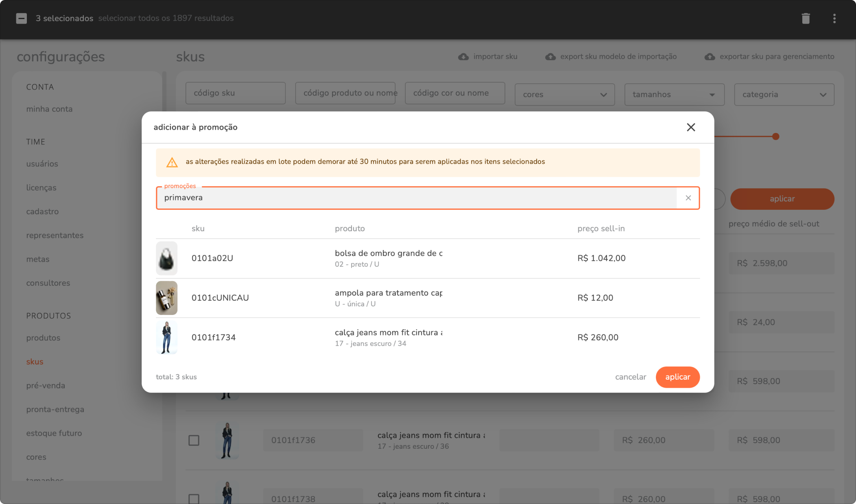The image size is (856, 504).
Task: Expand the cores dropdown filter
Action: pyautogui.click(x=564, y=95)
